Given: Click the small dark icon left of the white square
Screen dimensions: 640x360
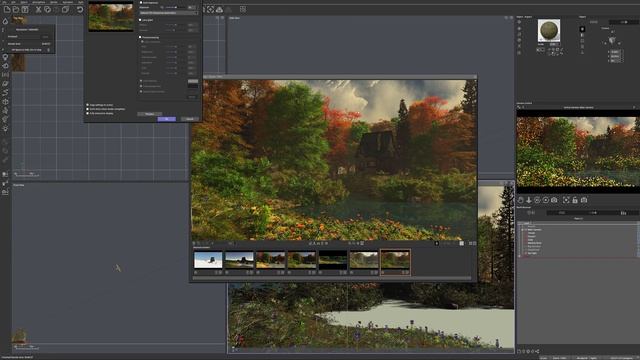Looking at the screenshot, I should click(437, 243).
